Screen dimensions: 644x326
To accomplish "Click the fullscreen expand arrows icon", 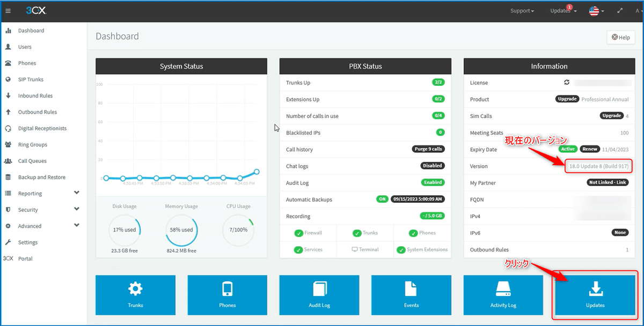I will pos(620,11).
